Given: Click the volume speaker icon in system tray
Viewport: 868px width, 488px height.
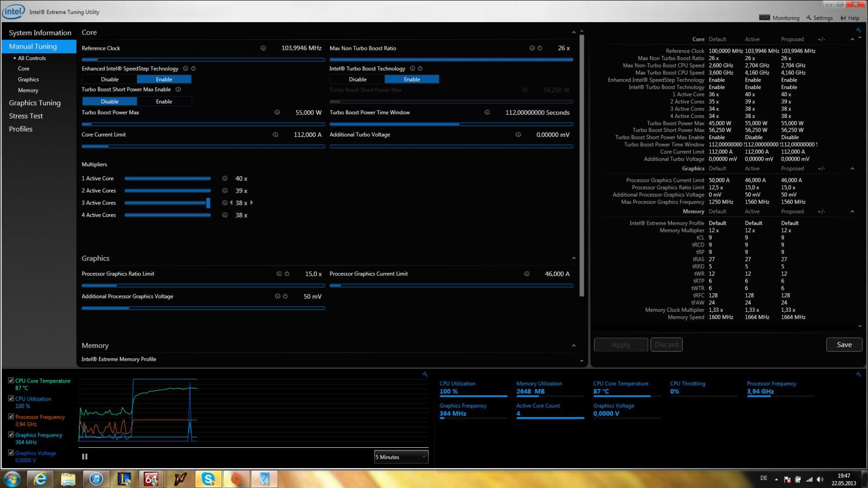Looking at the screenshot, I should (x=820, y=480).
